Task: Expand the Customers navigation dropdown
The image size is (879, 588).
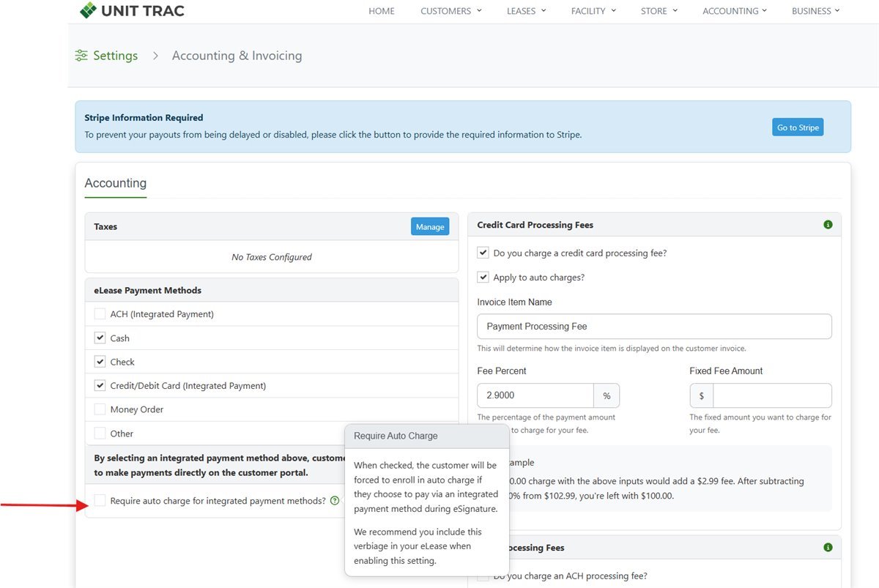Action: click(x=451, y=11)
